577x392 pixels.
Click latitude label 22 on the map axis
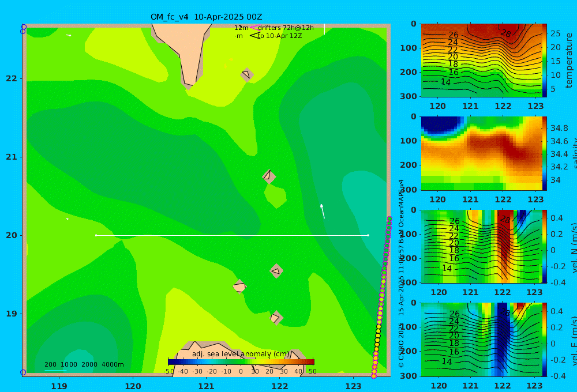coord(12,78)
